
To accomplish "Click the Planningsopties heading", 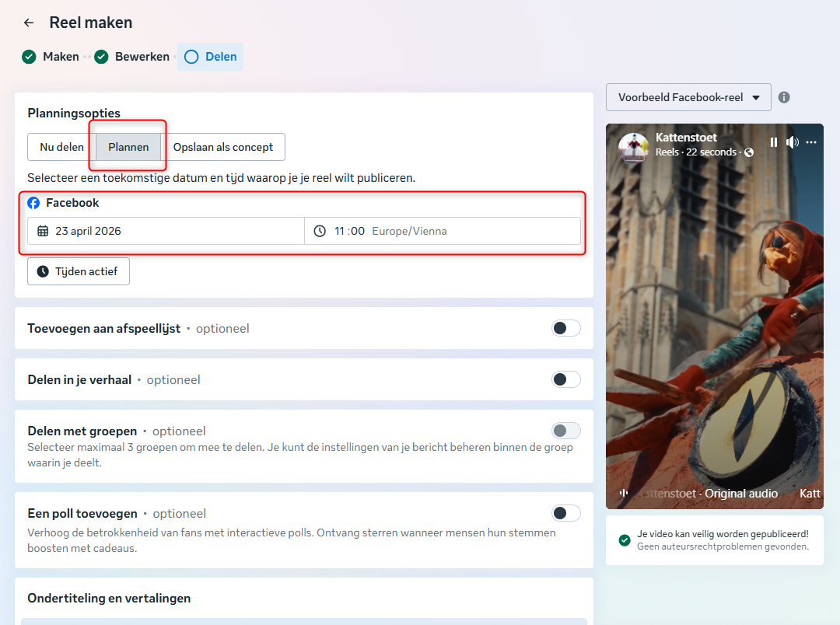I will pos(74,113).
